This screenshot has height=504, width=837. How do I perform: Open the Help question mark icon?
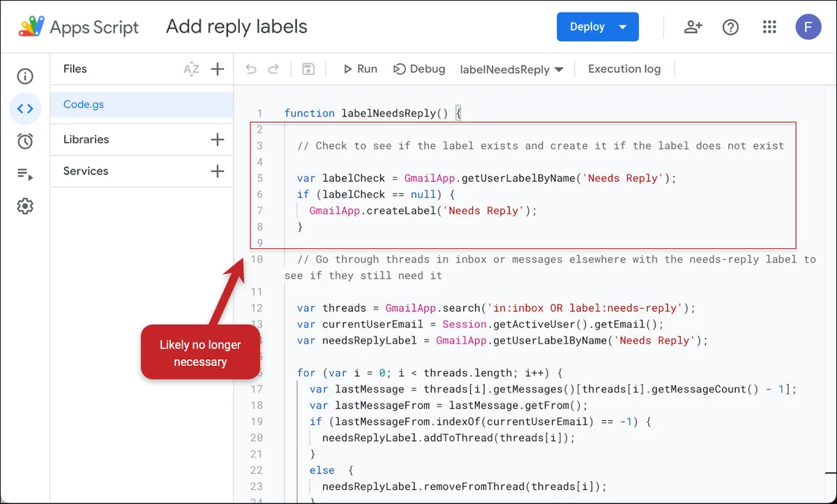[730, 27]
